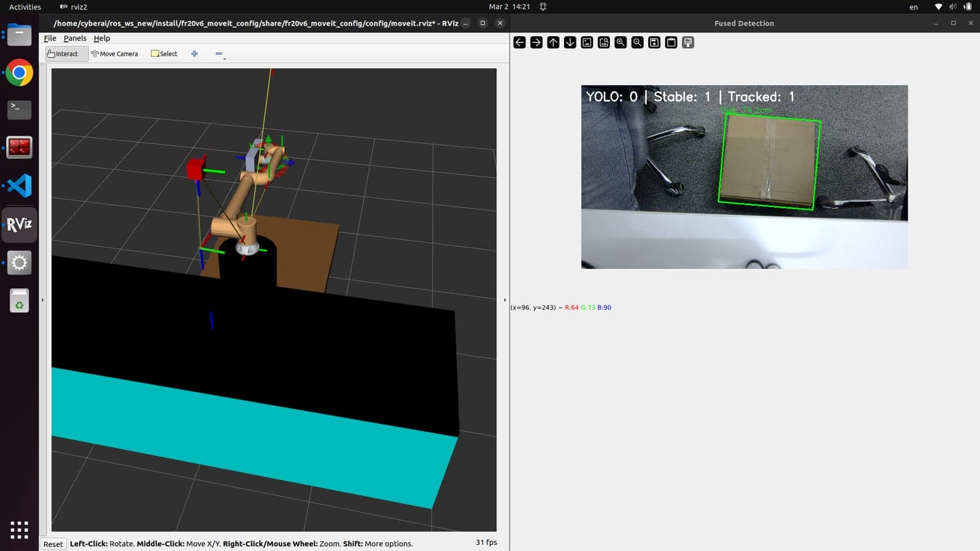The width and height of the screenshot is (980, 551).
Task: Open Terminal from the dock
Action: pos(19,110)
